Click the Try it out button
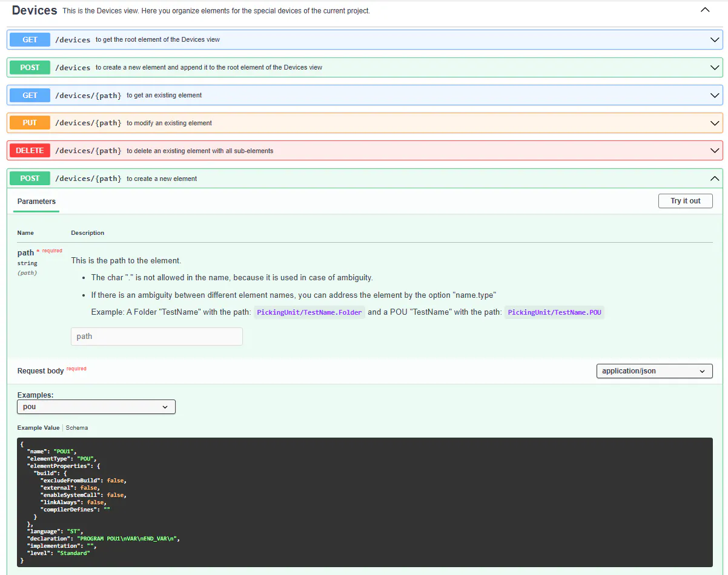Viewport: 728px width, 575px height. (685, 201)
